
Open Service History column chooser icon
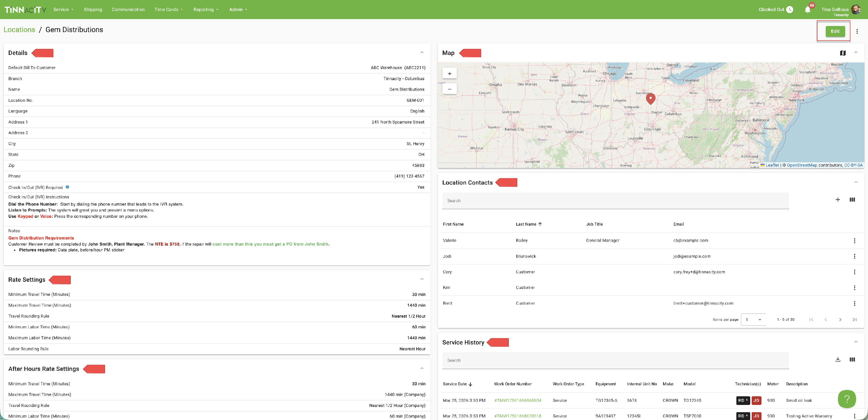(x=852, y=360)
